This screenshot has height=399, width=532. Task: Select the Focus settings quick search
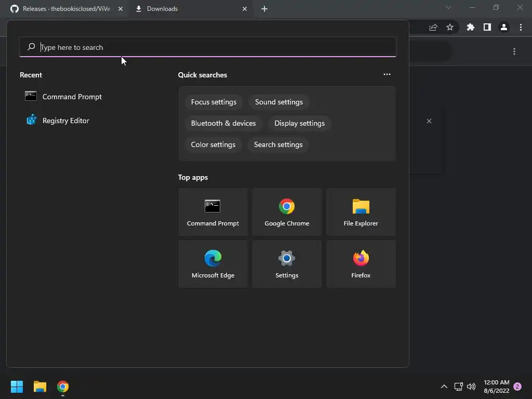[214, 102]
